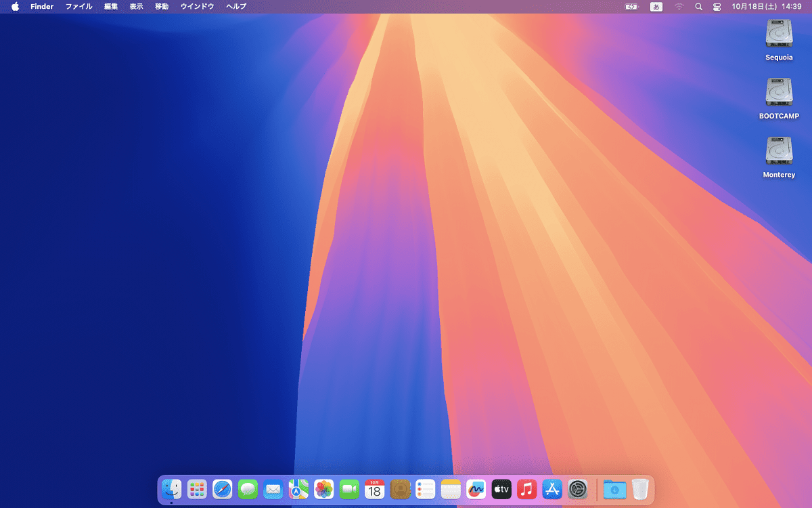
Task: Launch Reminders from the Dock
Action: click(x=426, y=488)
